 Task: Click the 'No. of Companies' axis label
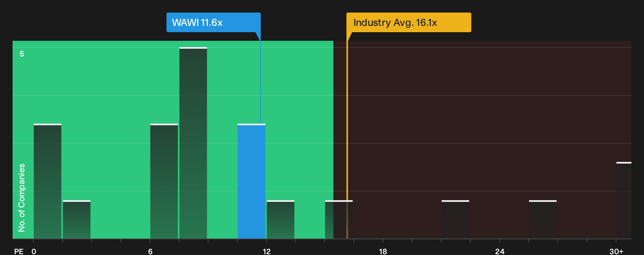[22, 198]
